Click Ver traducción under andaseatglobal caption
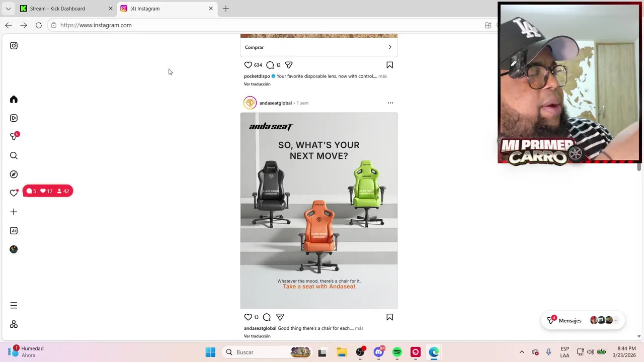The height and width of the screenshot is (362, 644). (x=257, y=336)
